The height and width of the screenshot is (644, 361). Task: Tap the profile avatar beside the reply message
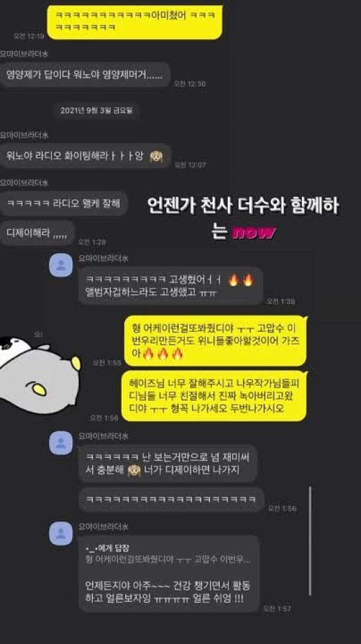click(61, 533)
